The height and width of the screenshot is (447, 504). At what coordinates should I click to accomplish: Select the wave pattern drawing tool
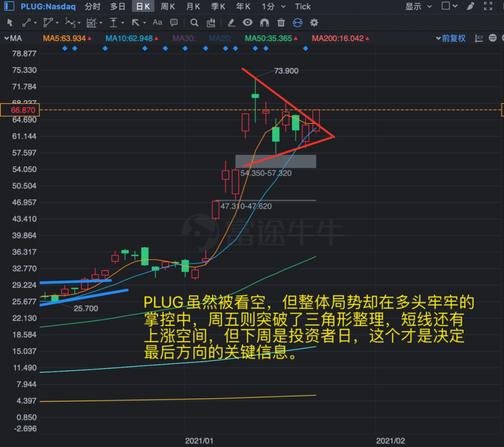pyautogui.click(x=70, y=22)
